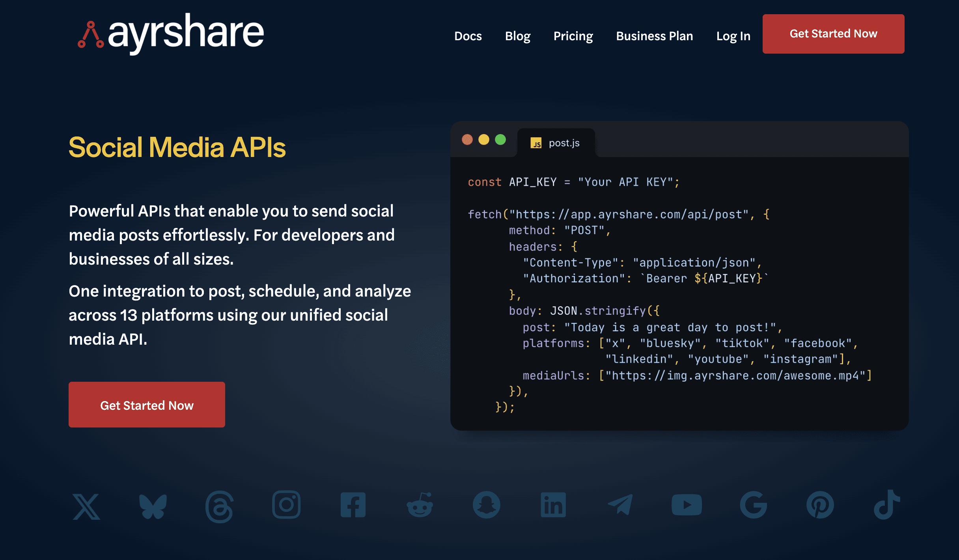The image size is (959, 560).
Task: Click the Instagram icon
Action: point(286,505)
